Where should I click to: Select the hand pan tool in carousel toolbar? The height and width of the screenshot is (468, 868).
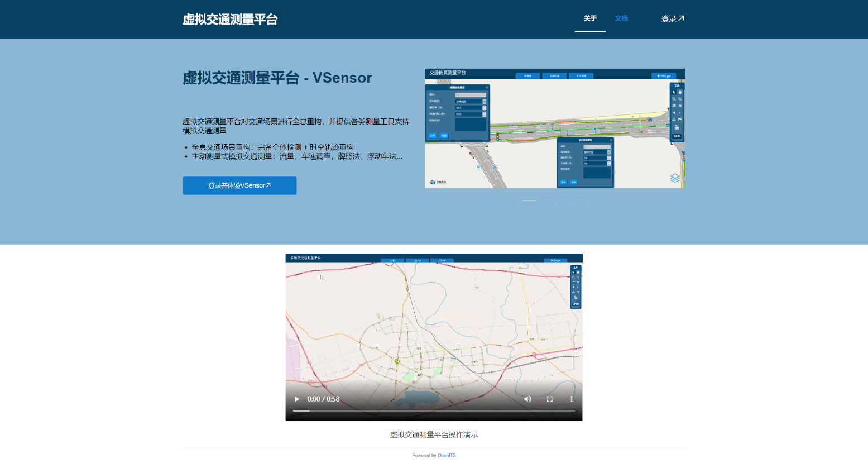pos(680,92)
